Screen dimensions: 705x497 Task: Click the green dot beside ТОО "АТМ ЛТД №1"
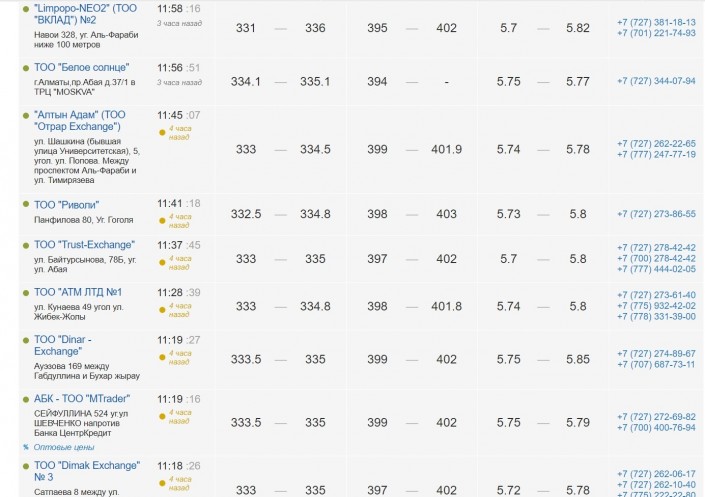click(26, 292)
